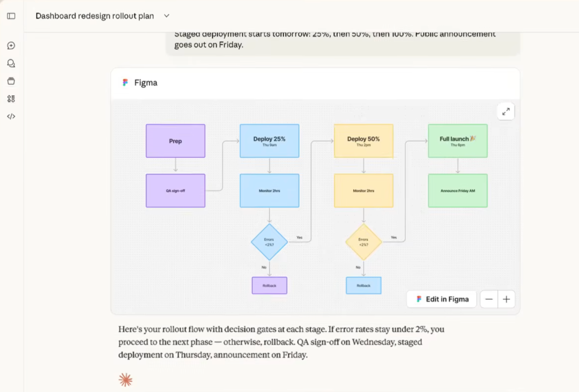
Task: Zoom out of the diagram
Action: click(489, 299)
